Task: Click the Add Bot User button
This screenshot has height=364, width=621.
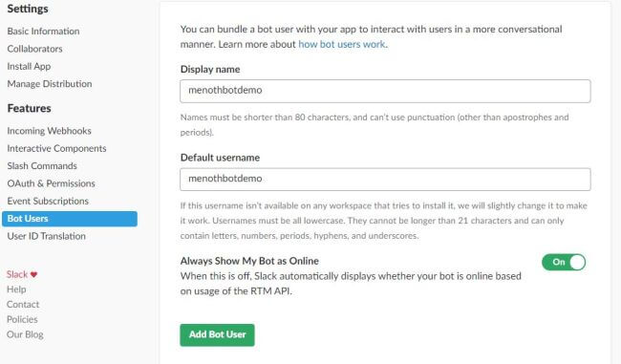Action: (217, 334)
